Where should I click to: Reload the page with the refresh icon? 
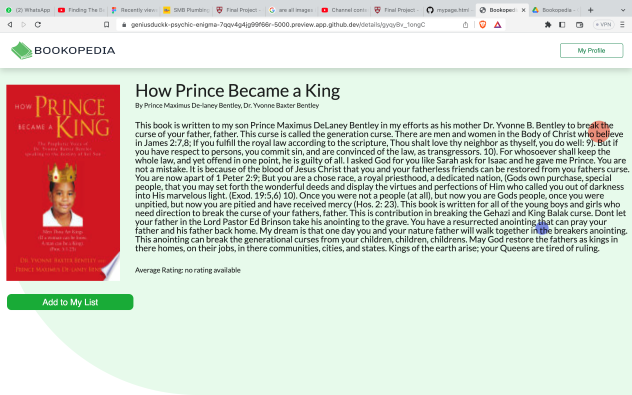pyautogui.click(x=38, y=25)
